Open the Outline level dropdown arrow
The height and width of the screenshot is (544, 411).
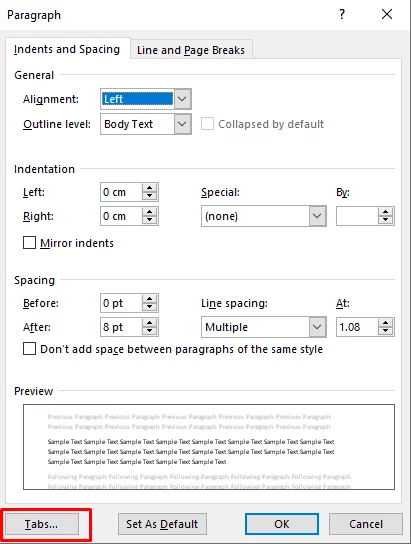pos(182,124)
